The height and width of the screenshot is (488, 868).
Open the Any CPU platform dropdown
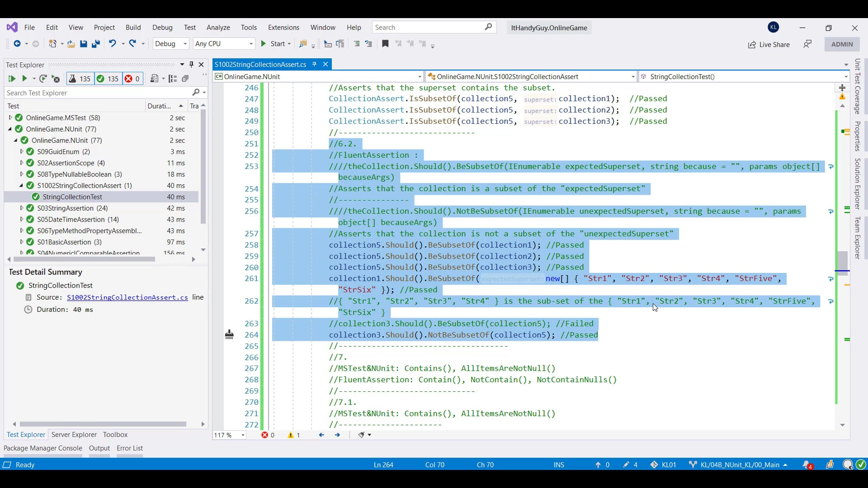[x=224, y=44]
